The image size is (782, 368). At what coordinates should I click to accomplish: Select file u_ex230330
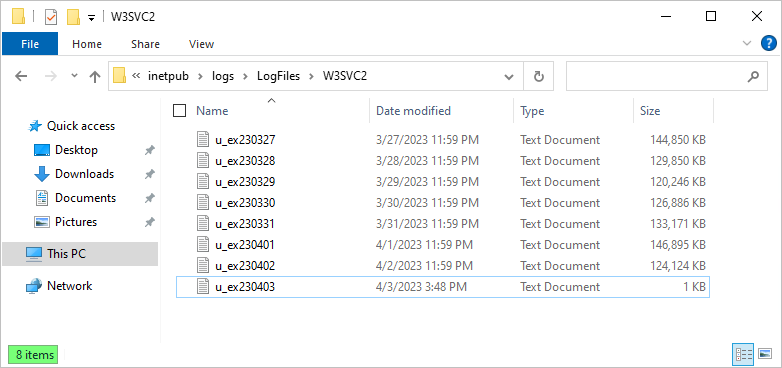(x=245, y=203)
